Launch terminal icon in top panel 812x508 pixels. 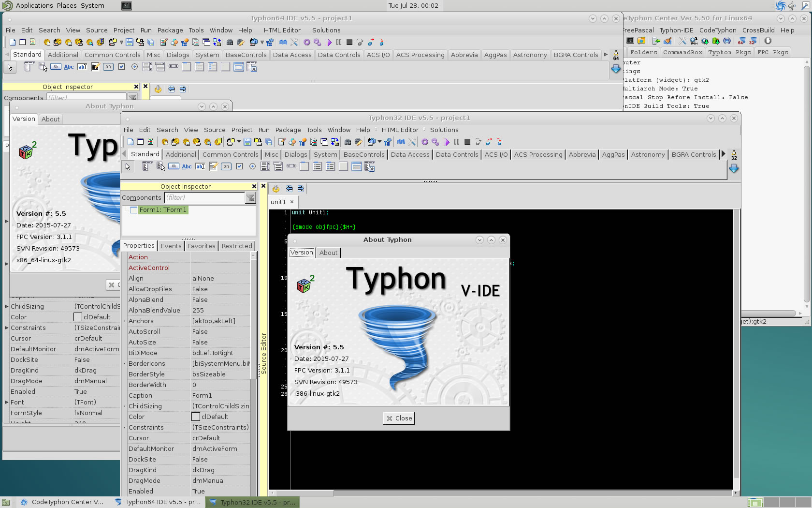point(126,5)
